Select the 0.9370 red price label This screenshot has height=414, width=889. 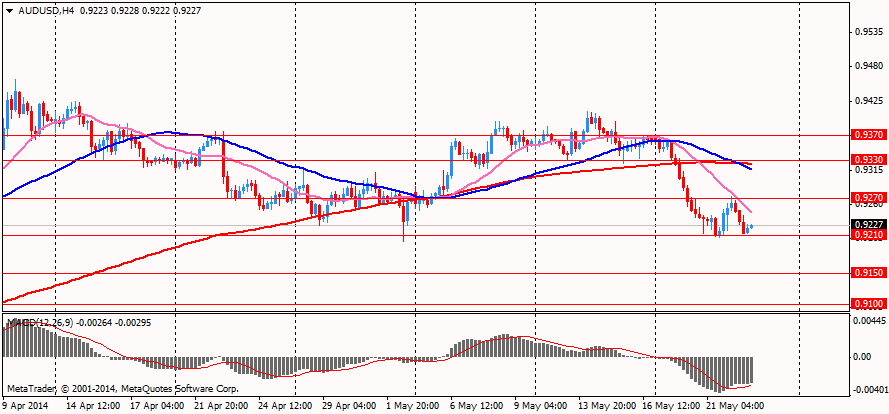point(869,135)
